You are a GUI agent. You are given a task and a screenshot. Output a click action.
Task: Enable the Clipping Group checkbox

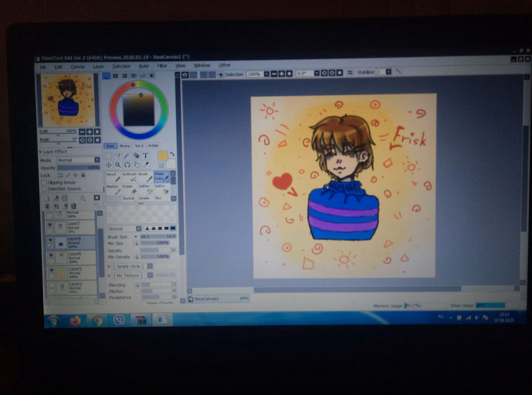(x=44, y=183)
